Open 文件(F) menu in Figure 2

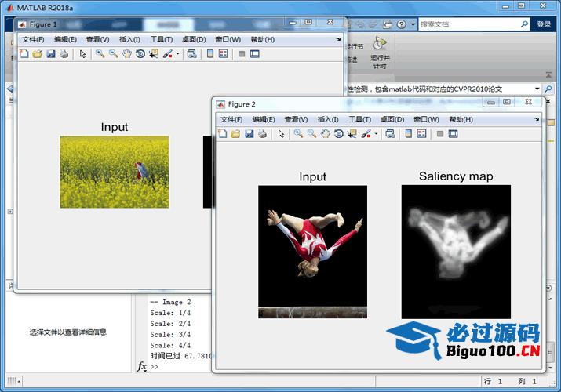[x=231, y=119]
